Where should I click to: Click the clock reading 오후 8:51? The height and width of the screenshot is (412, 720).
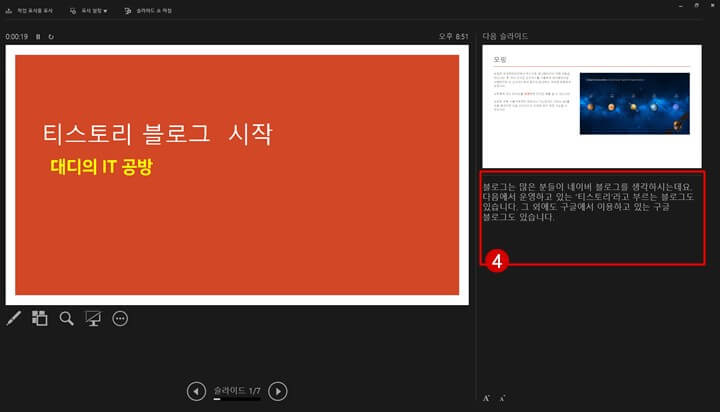[x=454, y=36]
